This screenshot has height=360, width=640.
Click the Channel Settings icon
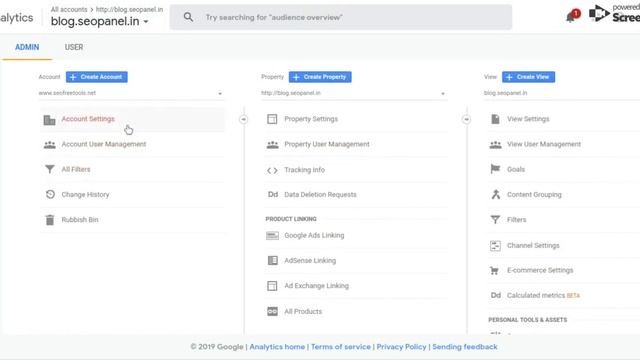click(x=495, y=245)
